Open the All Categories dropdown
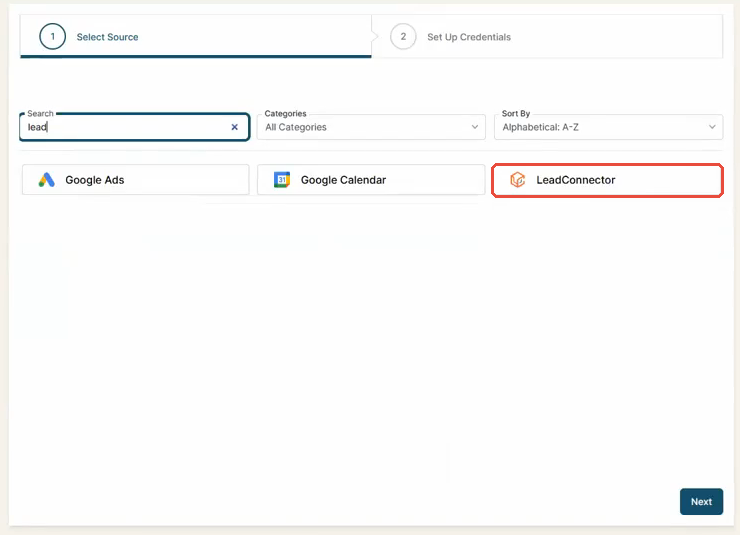This screenshot has width=740, height=535. (x=371, y=127)
